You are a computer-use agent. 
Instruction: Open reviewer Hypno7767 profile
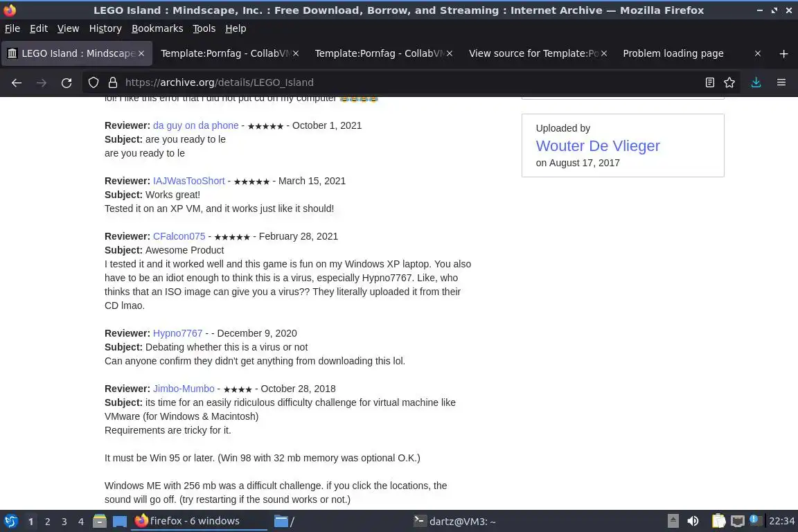[x=177, y=333]
